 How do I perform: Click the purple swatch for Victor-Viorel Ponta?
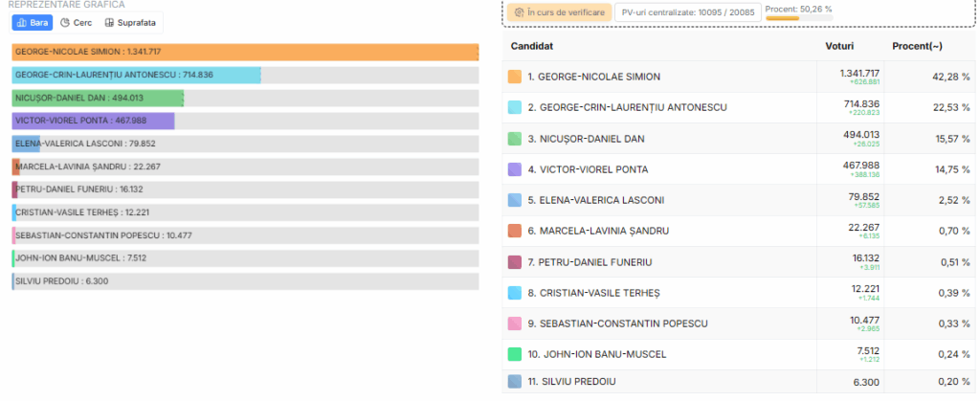pyautogui.click(x=515, y=169)
